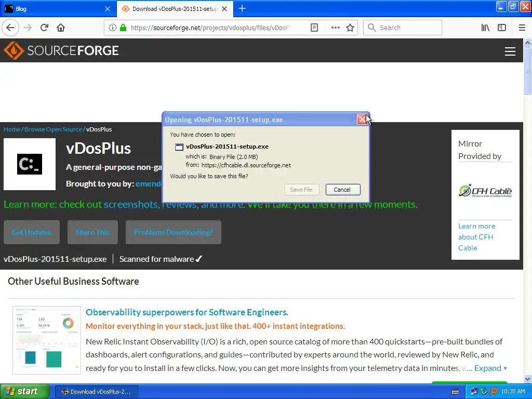Screen dimensions: 532x399
Task: Click the green padlock security icon
Action: pyautogui.click(x=123, y=28)
